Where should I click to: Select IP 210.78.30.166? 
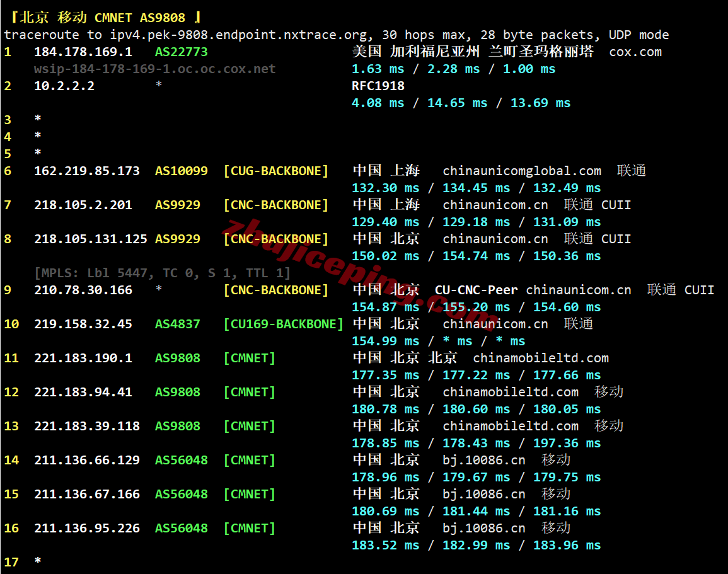(83, 290)
